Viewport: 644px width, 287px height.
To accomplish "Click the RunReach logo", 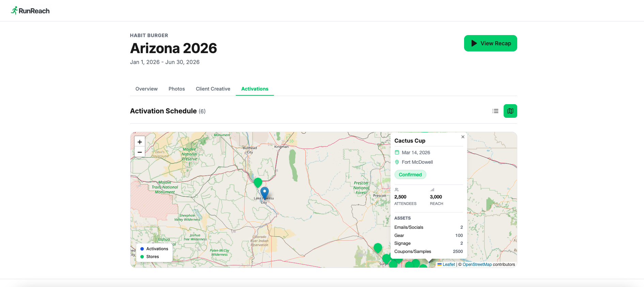I will 30,11.
